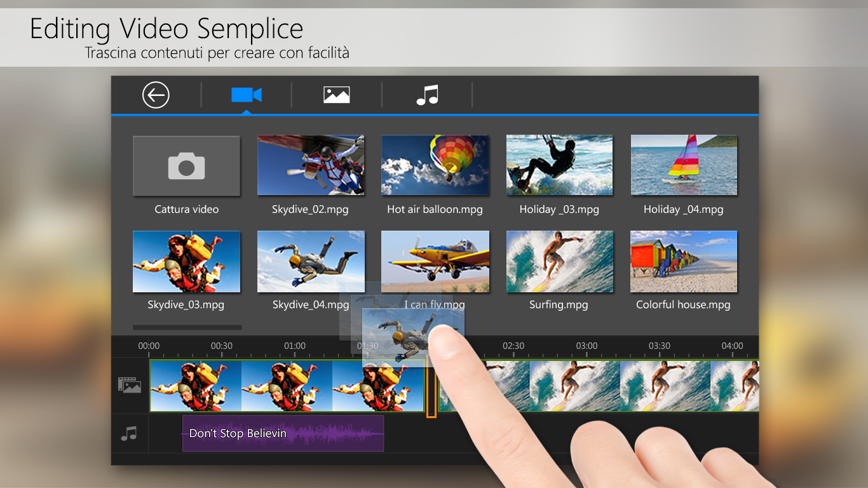Viewport: 868px width, 488px height.
Task: Click the media library horizontal scrollbar
Action: click(187, 327)
